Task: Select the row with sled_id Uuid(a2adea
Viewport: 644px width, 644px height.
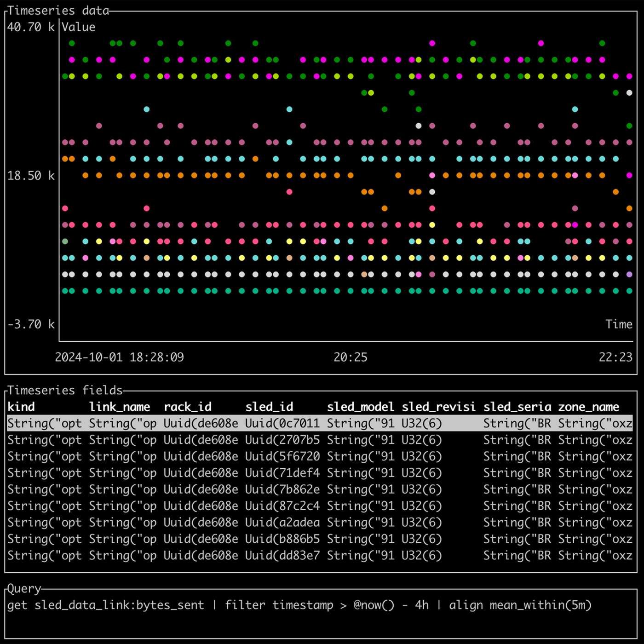Action: [282, 523]
